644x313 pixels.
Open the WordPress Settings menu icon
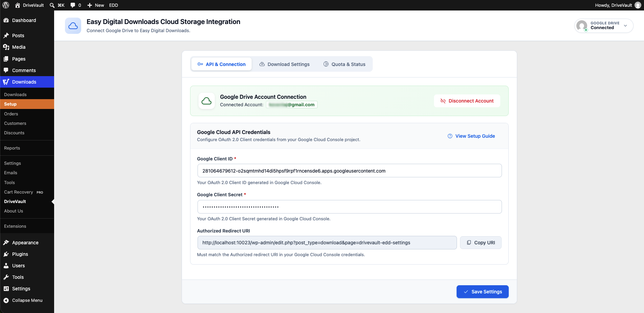pyautogui.click(x=6, y=289)
